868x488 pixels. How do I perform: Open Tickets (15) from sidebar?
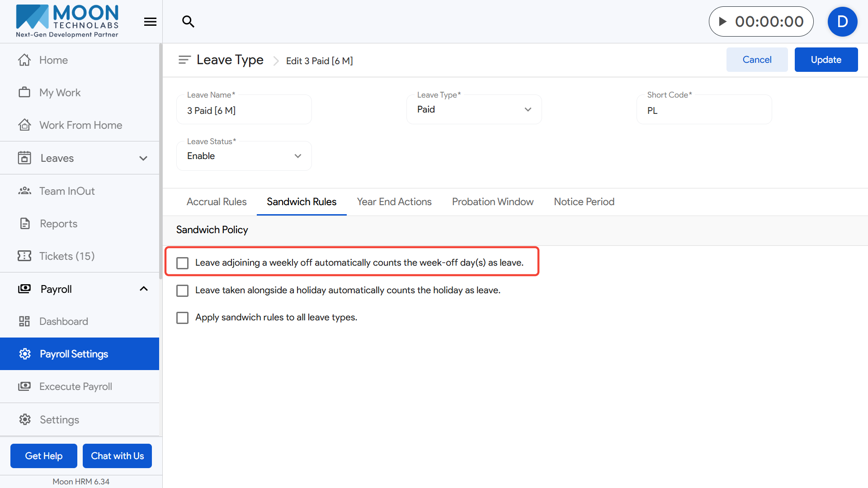67,256
